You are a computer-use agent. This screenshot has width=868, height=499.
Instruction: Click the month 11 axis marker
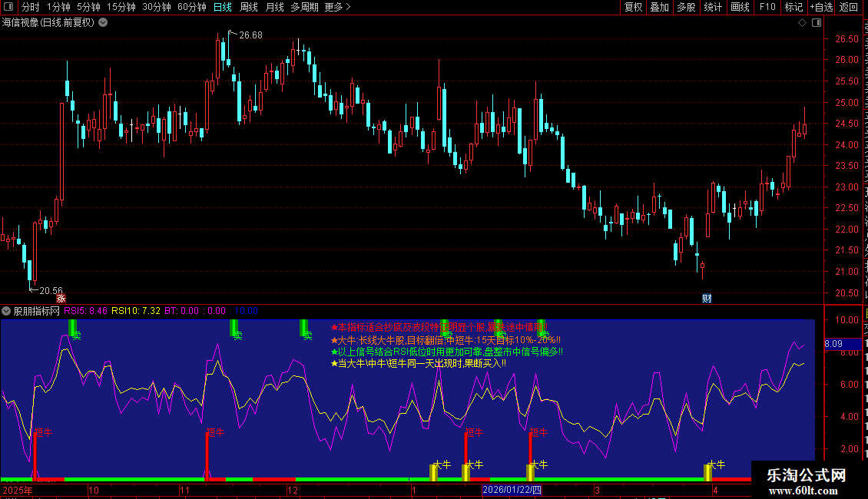tap(184, 490)
